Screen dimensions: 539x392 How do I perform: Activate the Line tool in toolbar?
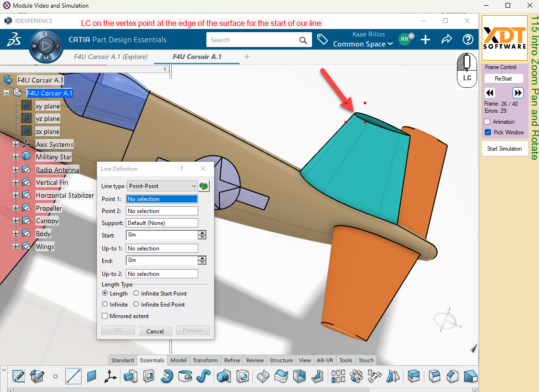[73, 376]
